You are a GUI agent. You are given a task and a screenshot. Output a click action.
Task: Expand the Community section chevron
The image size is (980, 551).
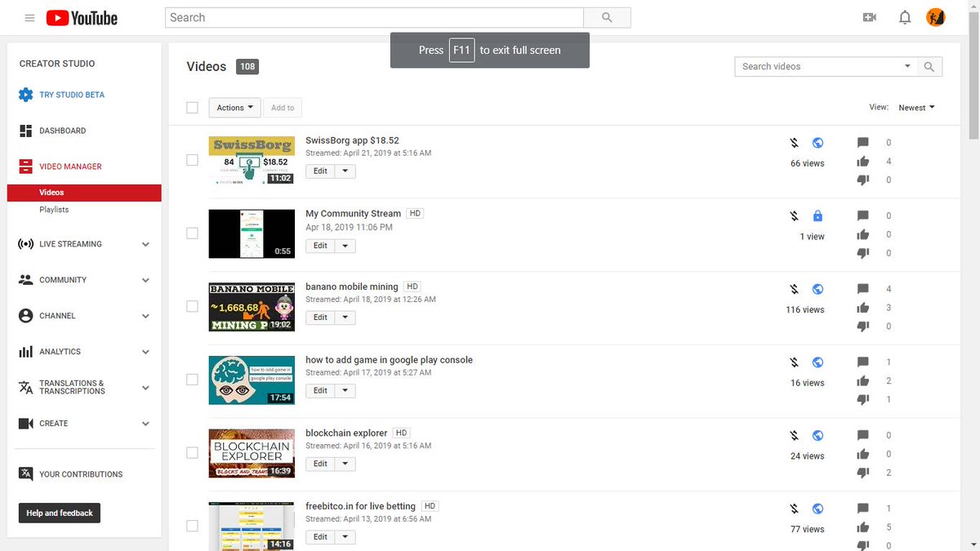coord(145,280)
